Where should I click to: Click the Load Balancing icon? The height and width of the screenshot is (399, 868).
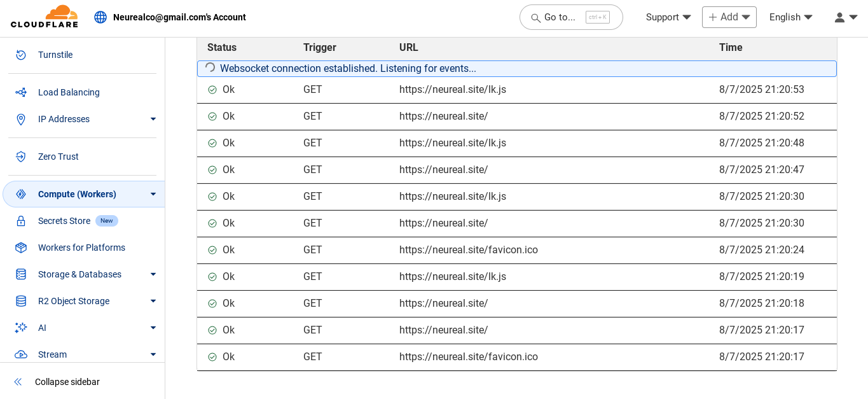pos(21,92)
